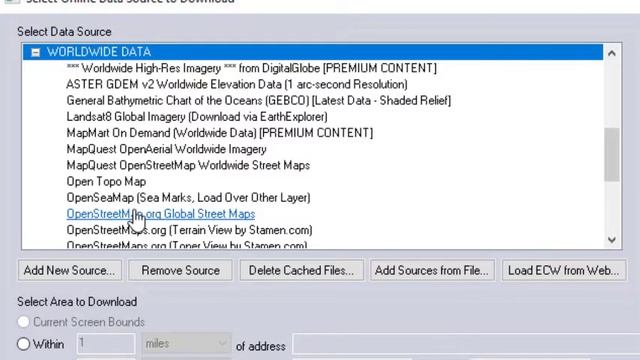Image resolution: width=640 pixels, height=360 pixels.
Task: Select Landsat8 Global Imagery source
Action: coord(197,117)
